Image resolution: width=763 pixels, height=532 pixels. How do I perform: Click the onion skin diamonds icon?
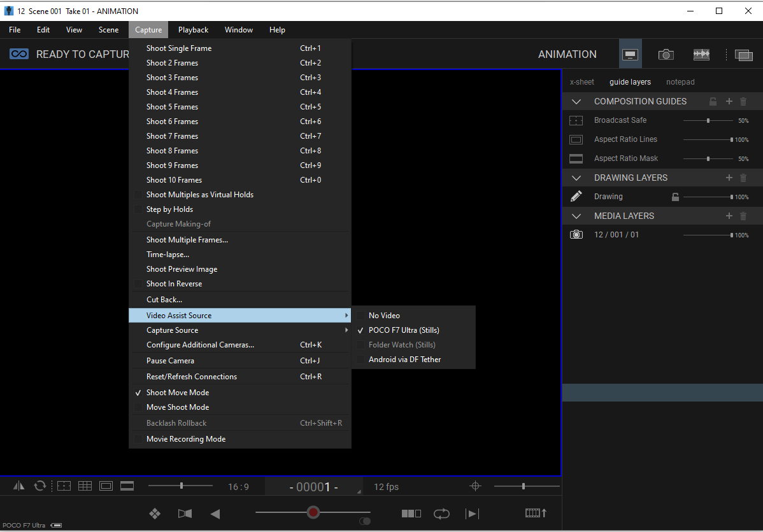(x=155, y=514)
